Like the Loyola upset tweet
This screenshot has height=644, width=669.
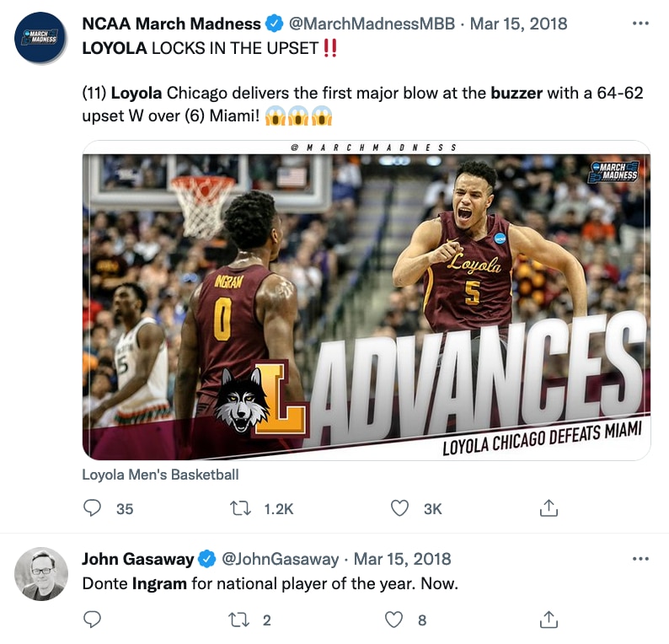pos(400,508)
